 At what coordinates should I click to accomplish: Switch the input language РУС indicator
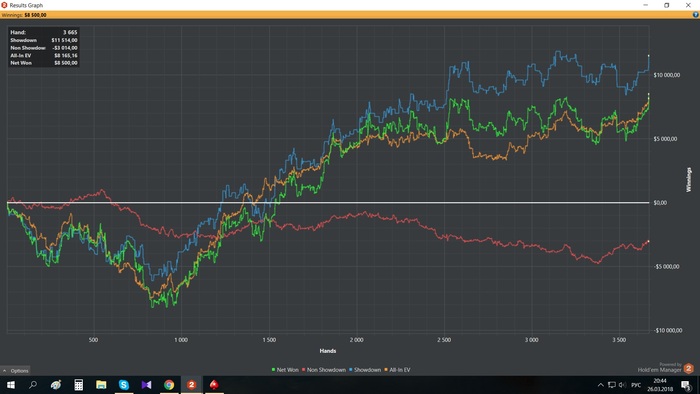click(636, 385)
